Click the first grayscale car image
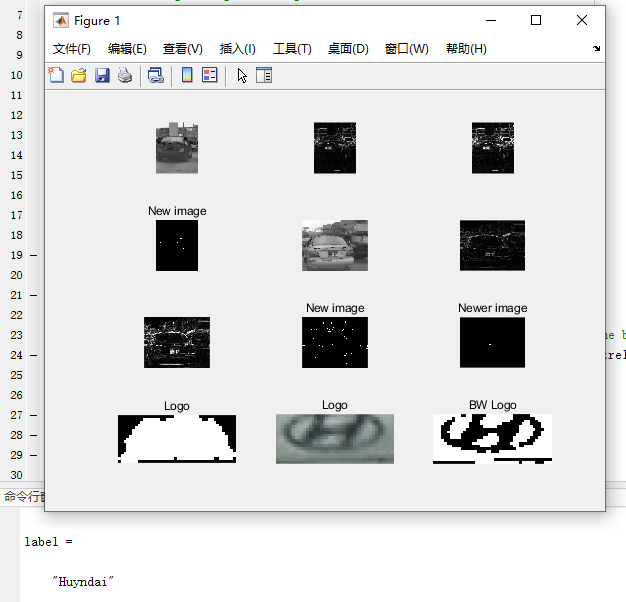This screenshot has height=602, width=626. [x=177, y=148]
